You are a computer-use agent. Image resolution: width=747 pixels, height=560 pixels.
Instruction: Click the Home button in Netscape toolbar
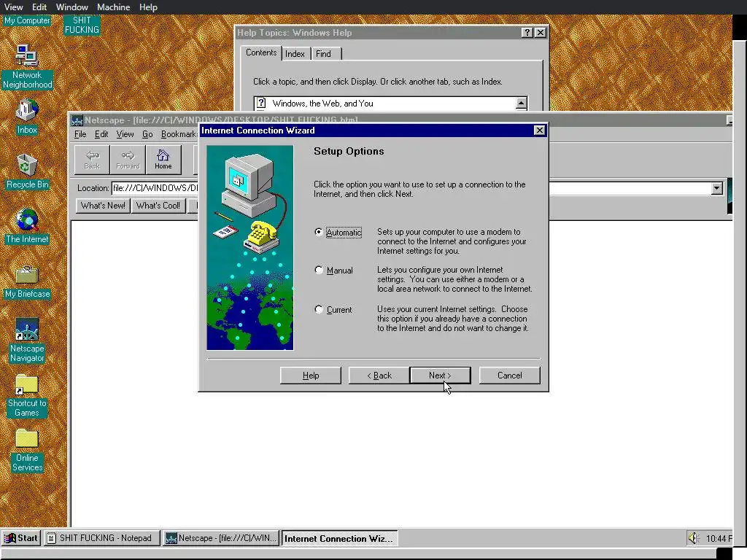[x=163, y=160]
